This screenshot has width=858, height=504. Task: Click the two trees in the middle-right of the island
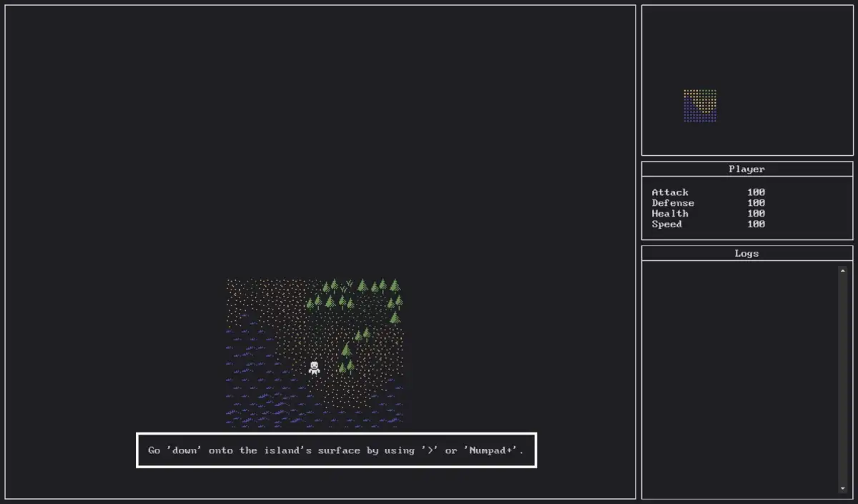click(363, 334)
